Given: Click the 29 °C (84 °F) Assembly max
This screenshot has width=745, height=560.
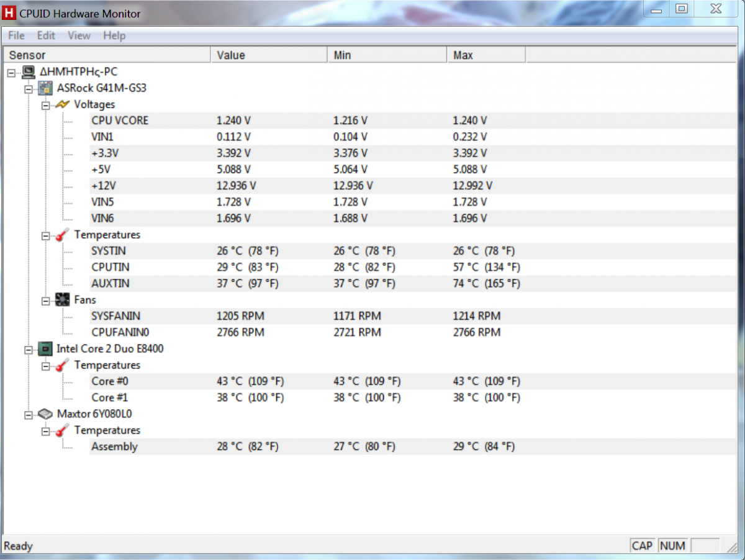Looking at the screenshot, I should [484, 447].
